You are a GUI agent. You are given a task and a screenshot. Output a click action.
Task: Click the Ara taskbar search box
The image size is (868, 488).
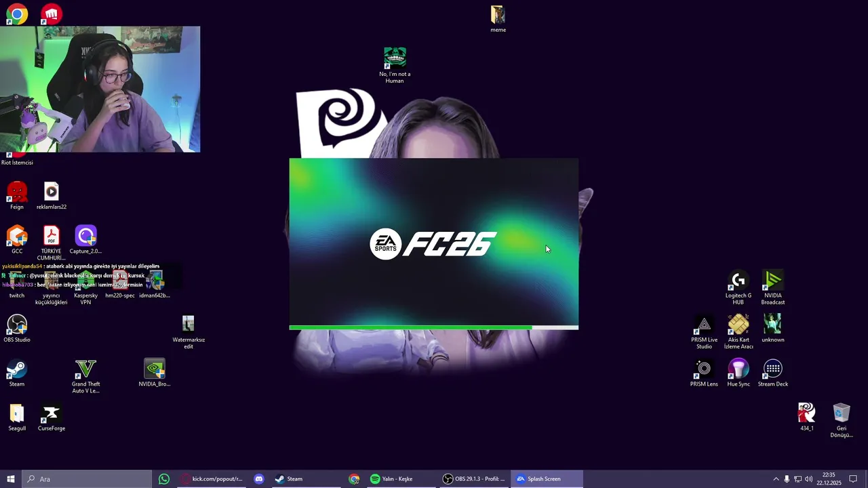87,479
